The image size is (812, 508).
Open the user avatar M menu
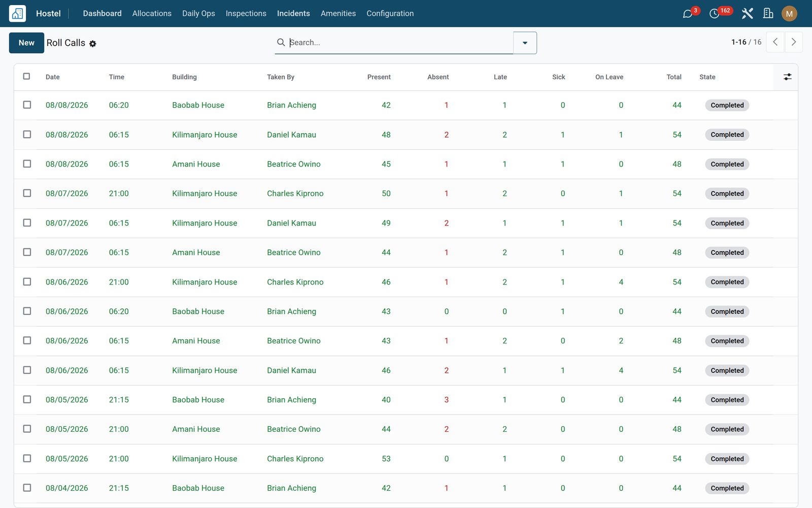point(789,14)
